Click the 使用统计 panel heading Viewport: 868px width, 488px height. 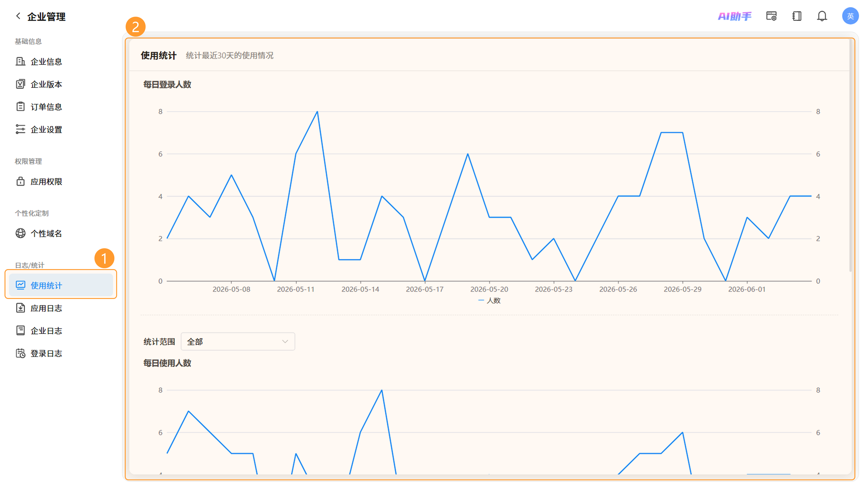(x=158, y=55)
